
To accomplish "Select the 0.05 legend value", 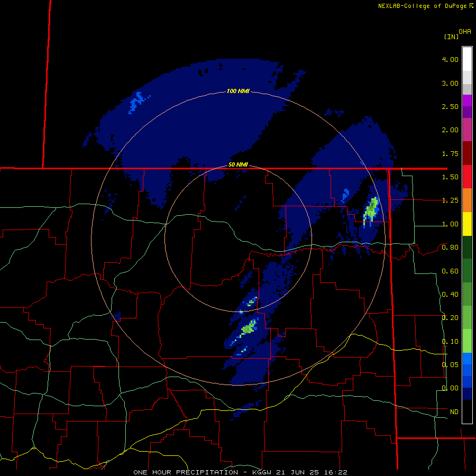I will [450, 365].
